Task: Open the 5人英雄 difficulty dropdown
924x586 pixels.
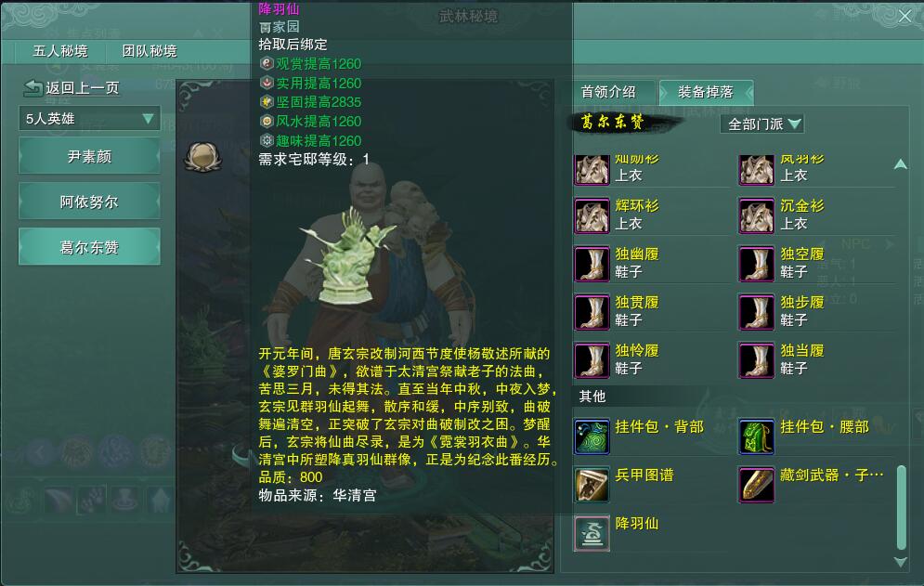Action: [x=89, y=119]
